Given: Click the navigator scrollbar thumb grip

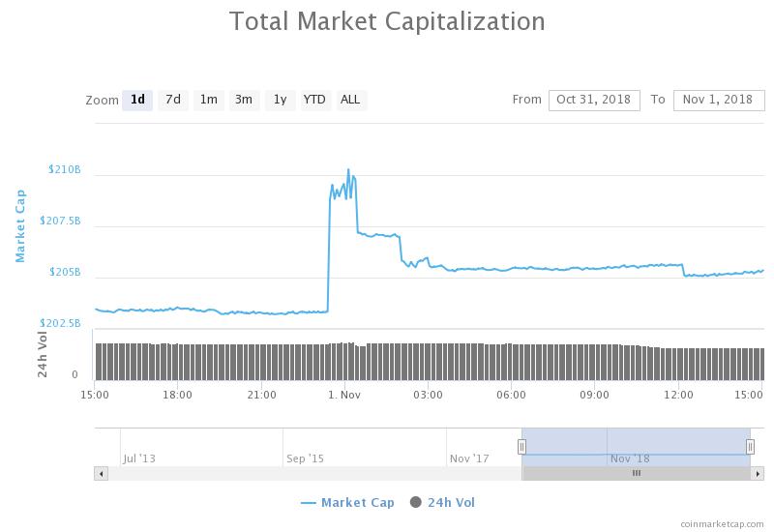Looking at the screenshot, I should pos(637,473).
